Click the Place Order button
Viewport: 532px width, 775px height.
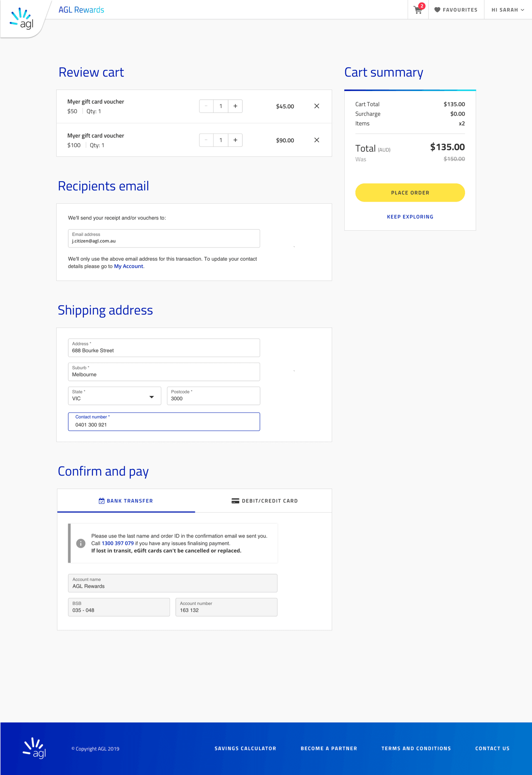(x=410, y=193)
